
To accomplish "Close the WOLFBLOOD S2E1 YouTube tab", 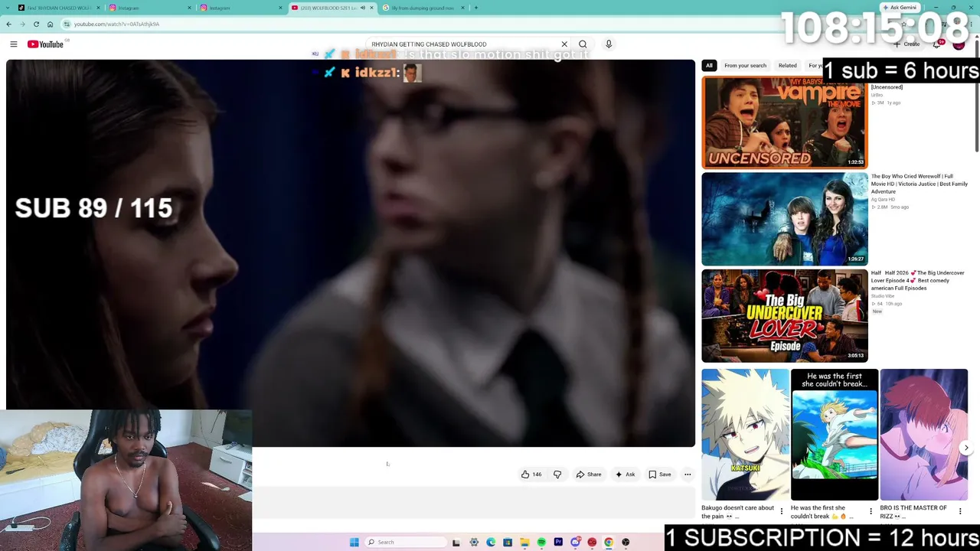I will (x=371, y=8).
